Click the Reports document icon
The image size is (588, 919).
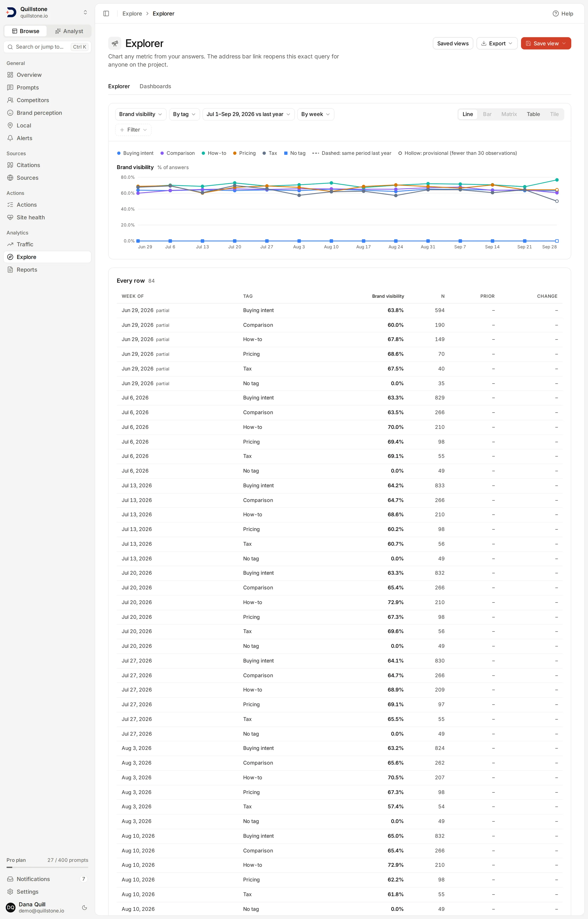pos(10,270)
